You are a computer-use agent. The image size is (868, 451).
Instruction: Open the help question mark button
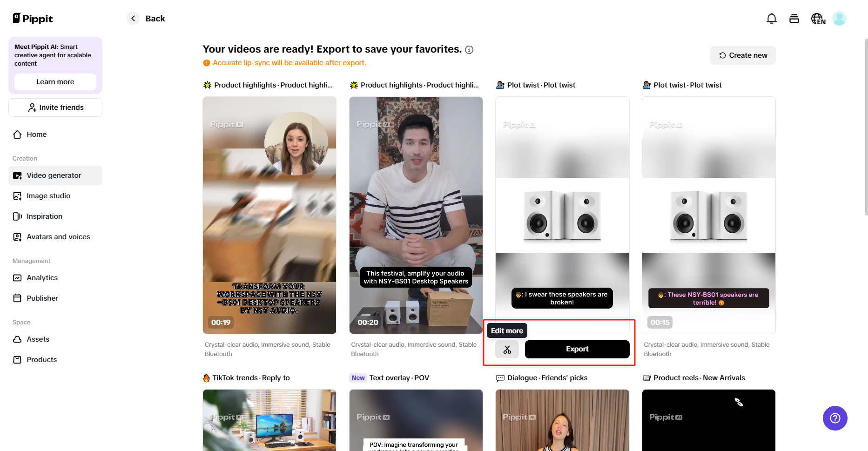pos(835,418)
